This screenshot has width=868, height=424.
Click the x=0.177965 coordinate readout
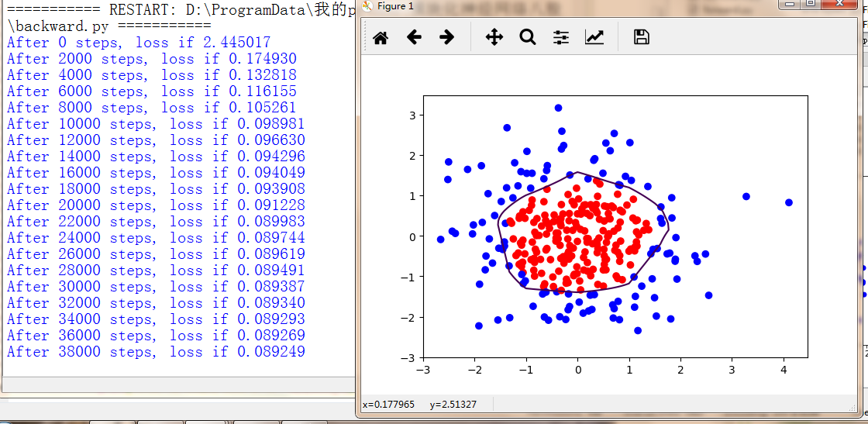pyautogui.click(x=388, y=405)
